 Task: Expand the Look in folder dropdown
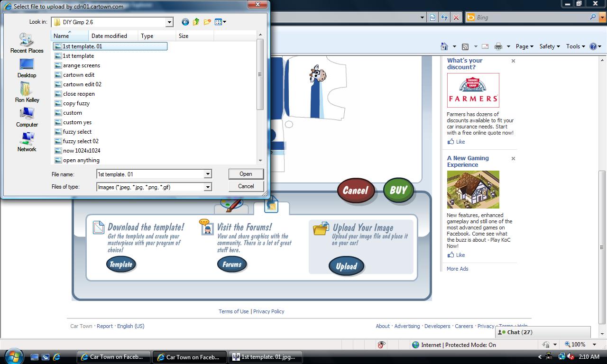pyautogui.click(x=169, y=22)
